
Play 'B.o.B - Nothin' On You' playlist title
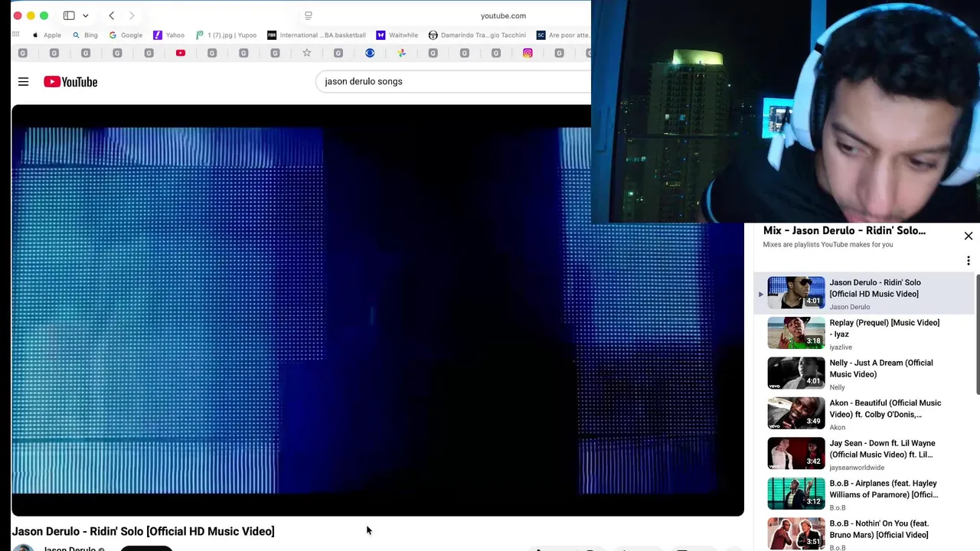(x=879, y=529)
